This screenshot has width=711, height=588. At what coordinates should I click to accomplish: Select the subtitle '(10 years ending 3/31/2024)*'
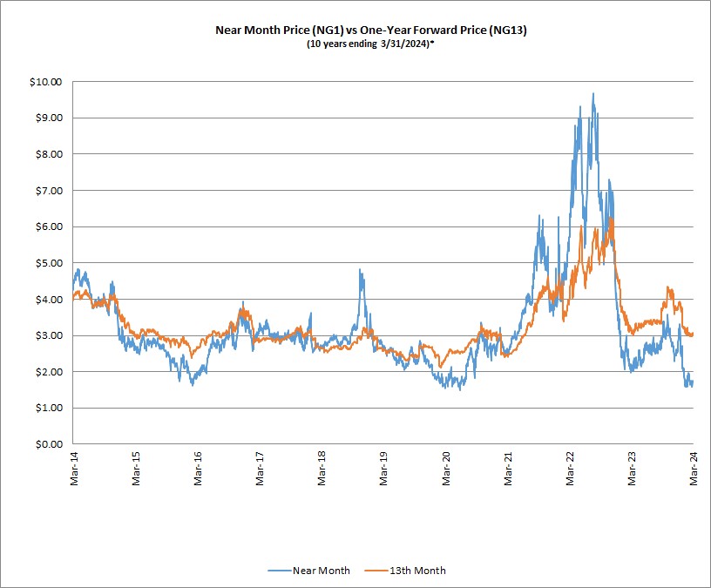(370, 44)
